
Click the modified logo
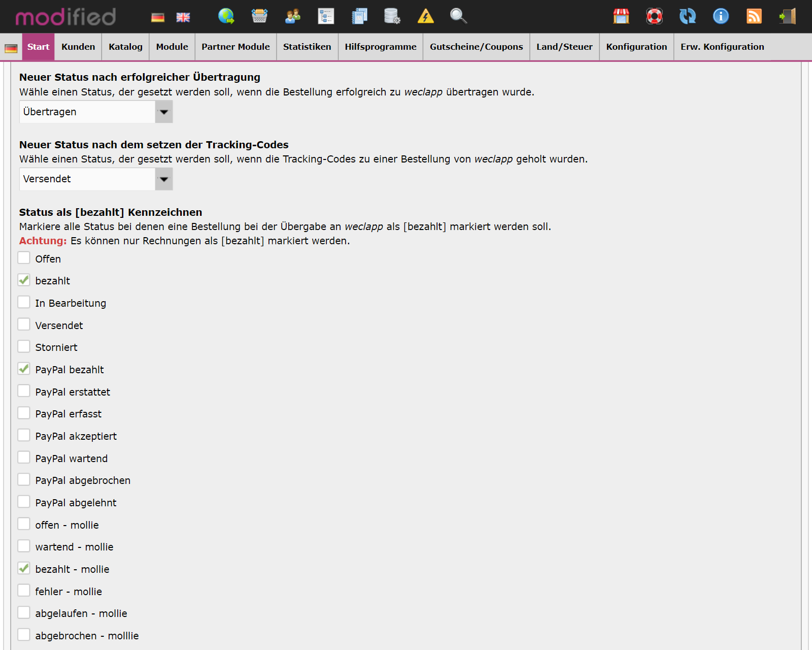pyautogui.click(x=65, y=16)
